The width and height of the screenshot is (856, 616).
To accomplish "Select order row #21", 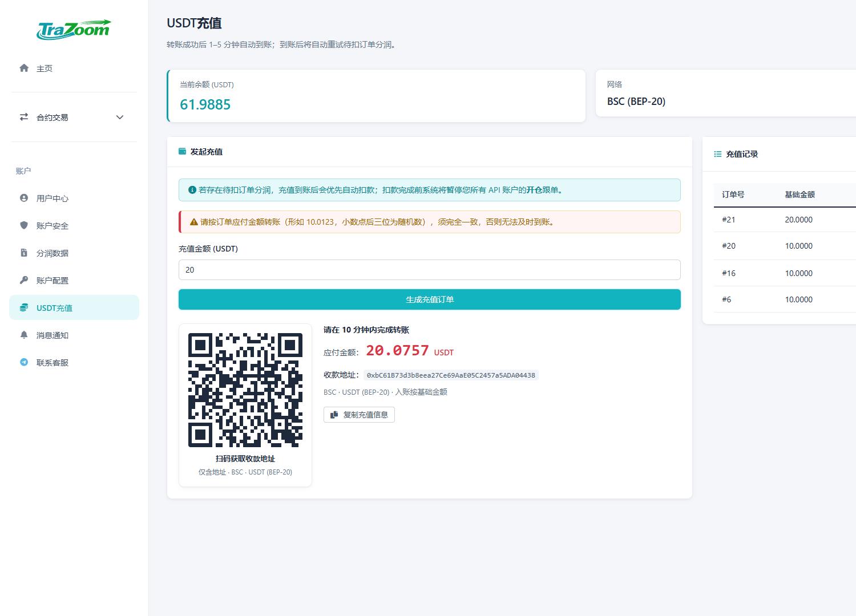I will click(x=785, y=220).
